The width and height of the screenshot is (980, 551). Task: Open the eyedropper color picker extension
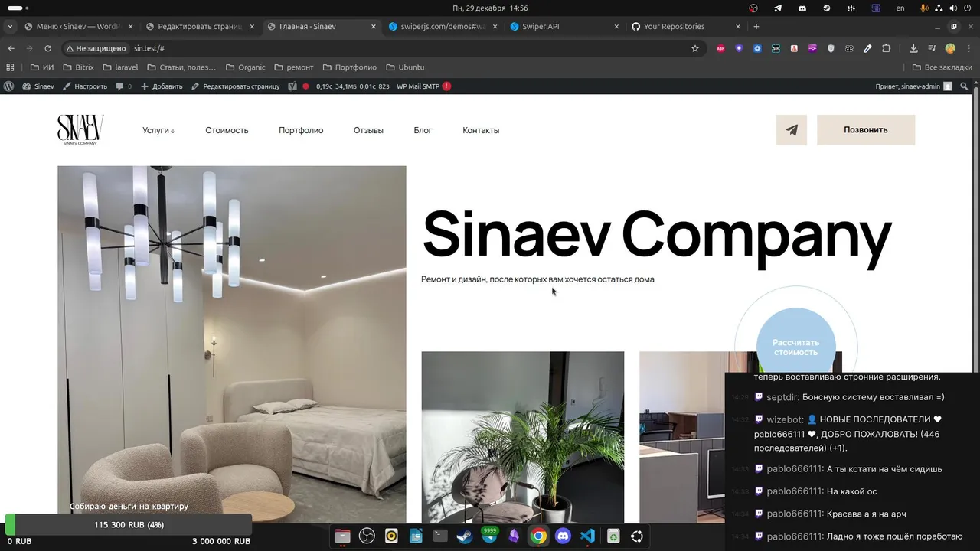(867, 48)
